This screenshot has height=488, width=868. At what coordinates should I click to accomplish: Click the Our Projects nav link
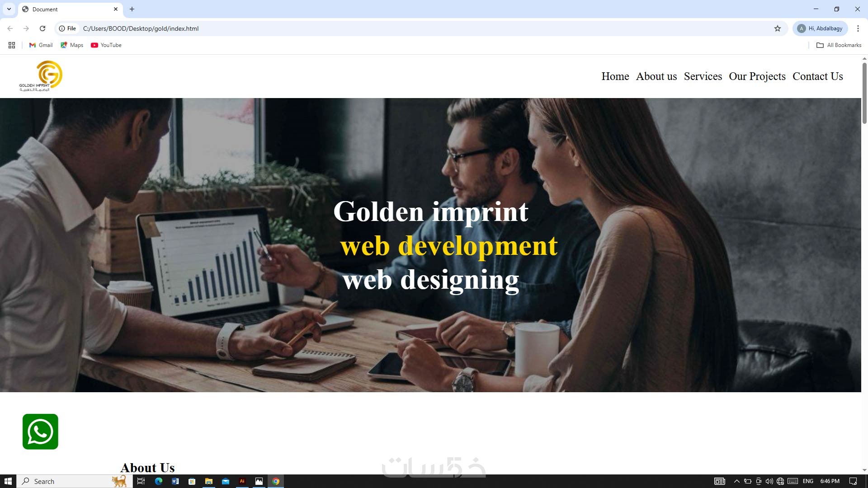pos(757,76)
